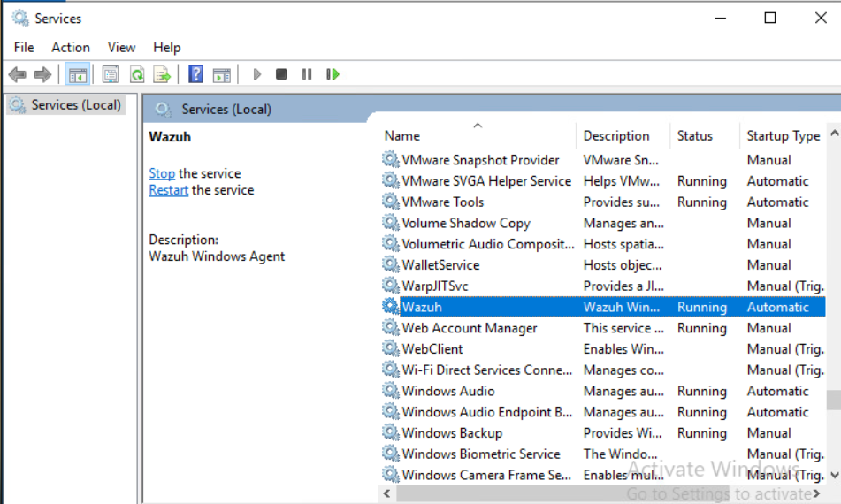Click the Web Account Manager service name
Image resolution: width=841 pixels, height=504 pixels.
470,327
